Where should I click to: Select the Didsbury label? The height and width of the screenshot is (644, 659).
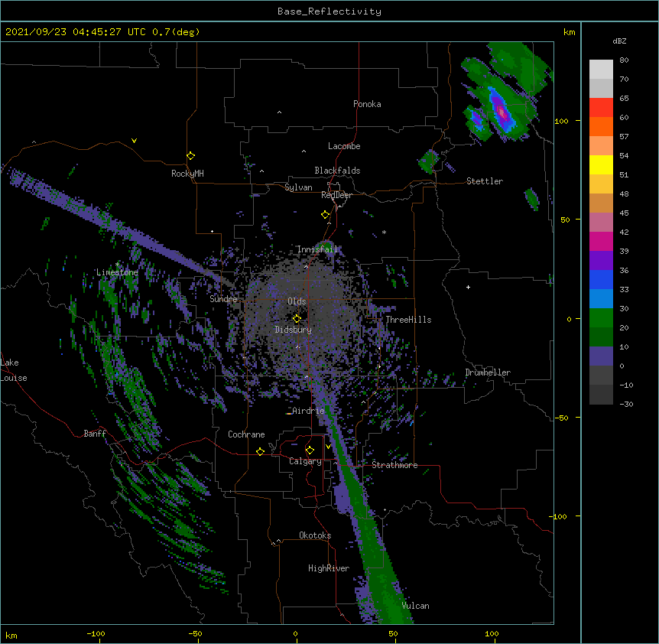293,330
